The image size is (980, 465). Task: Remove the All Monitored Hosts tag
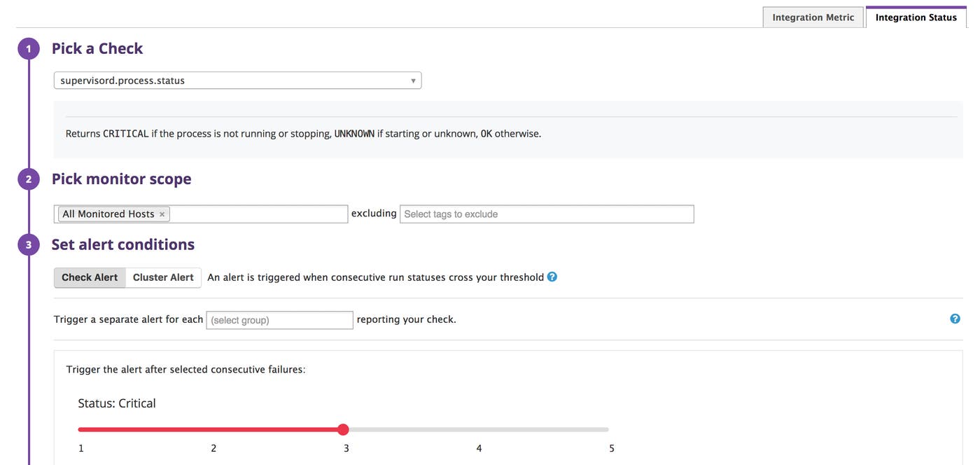[162, 214]
